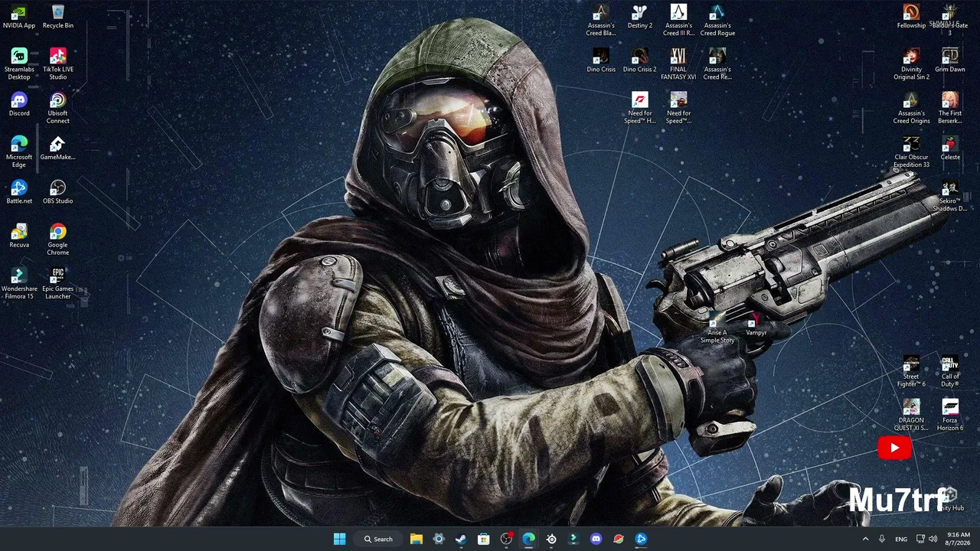Image resolution: width=980 pixels, height=551 pixels.
Task: Click the FINAL FANTASY XVI icon
Action: click(x=678, y=64)
